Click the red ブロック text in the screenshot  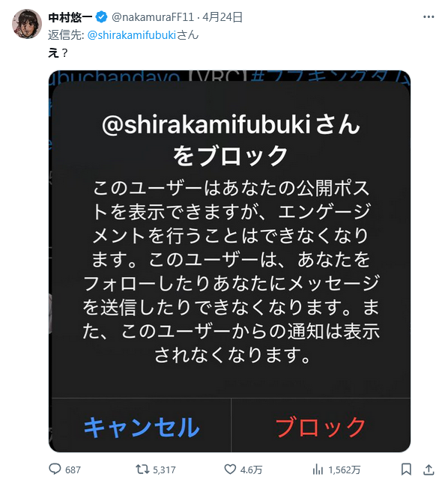click(321, 427)
